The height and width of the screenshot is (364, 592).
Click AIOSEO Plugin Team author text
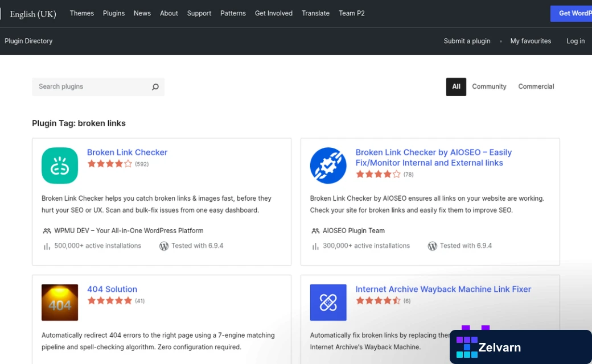[x=353, y=231]
